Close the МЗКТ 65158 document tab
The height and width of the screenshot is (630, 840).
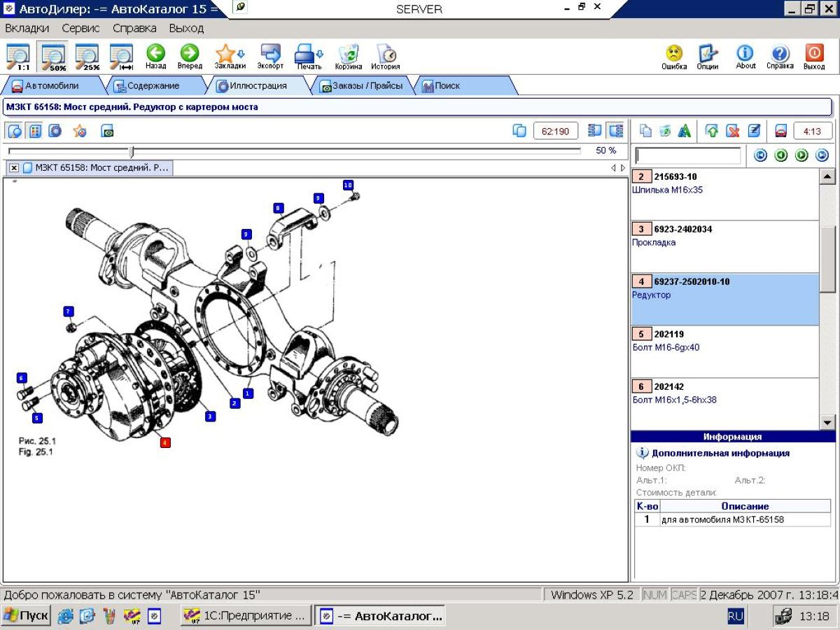coord(13,168)
